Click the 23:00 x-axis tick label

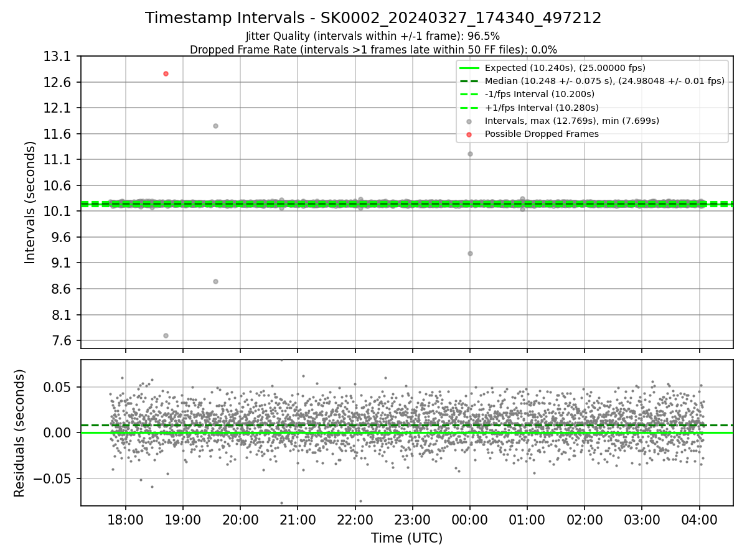coord(413,520)
